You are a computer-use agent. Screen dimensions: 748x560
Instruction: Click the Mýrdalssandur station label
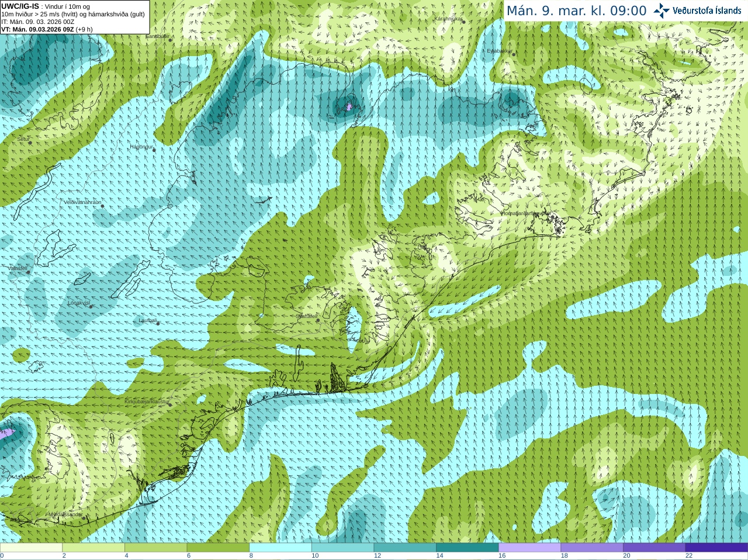pyautogui.click(x=64, y=514)
